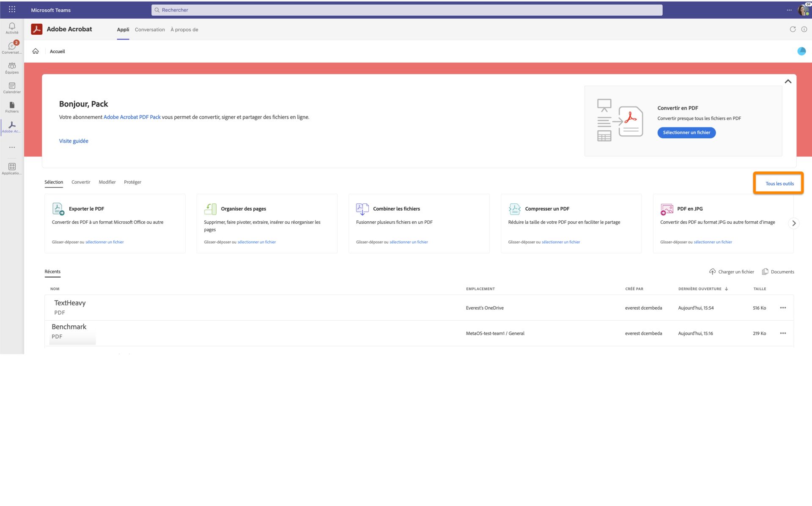This screenshot has width=812, height=506.
Task: Open the info icon in the header
Action: tap(804, 29)
